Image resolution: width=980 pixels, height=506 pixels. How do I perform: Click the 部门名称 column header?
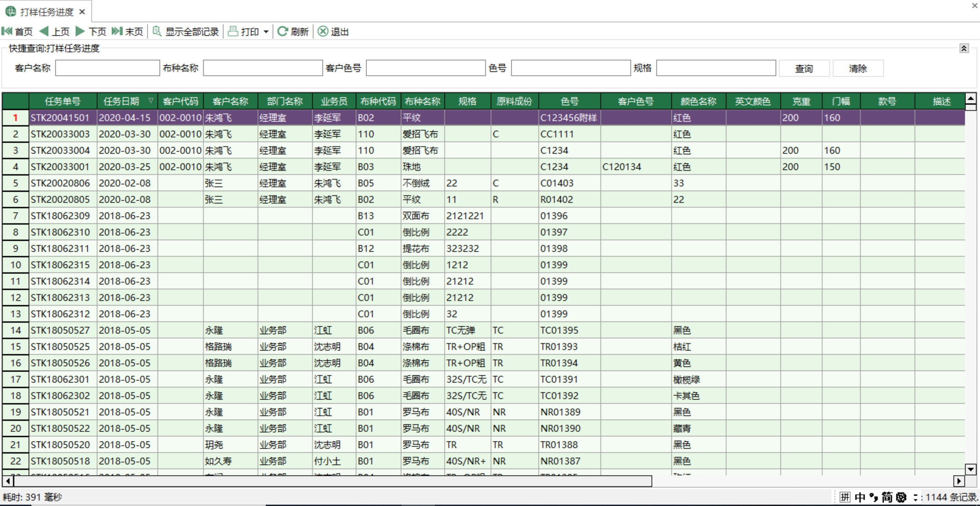pos(285,101)
